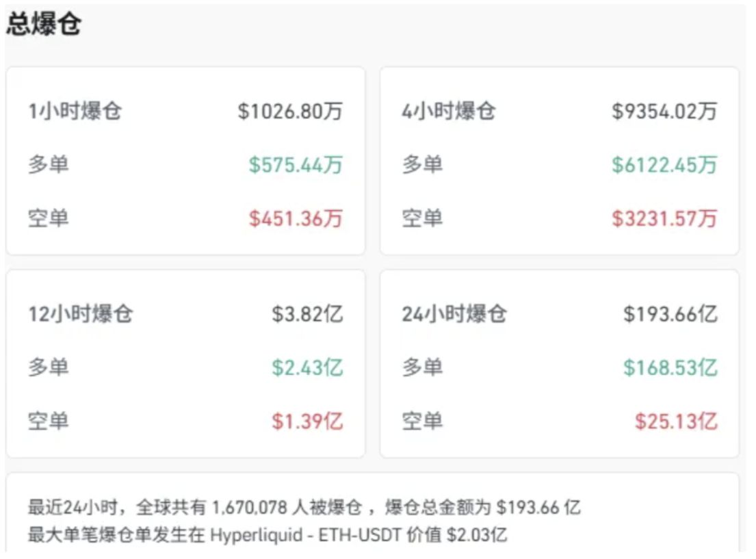The height and width of the screenshot is (559, 756).
Task: Click the largest single order value $2.03亿
Action: (477, 535)
